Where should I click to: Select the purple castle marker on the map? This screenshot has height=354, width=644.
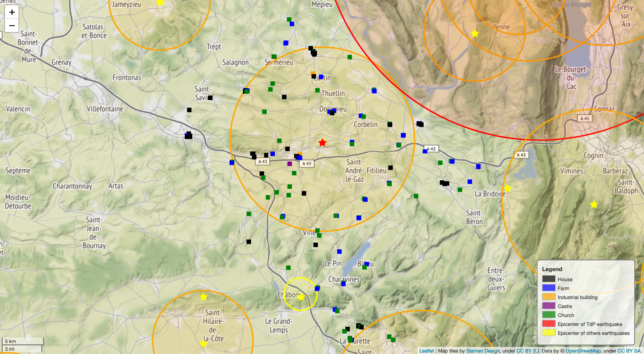point(290,164)
